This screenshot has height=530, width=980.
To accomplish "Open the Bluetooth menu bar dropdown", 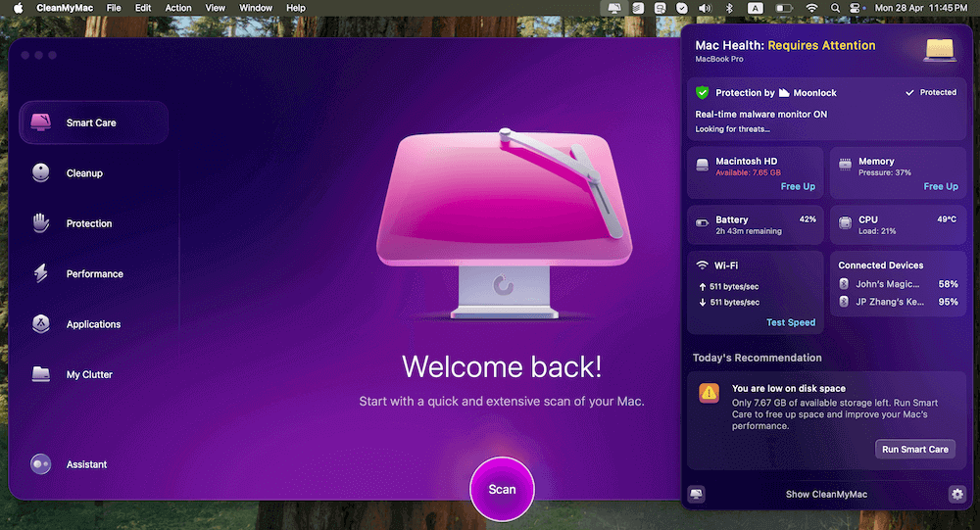I will point(728,8).
